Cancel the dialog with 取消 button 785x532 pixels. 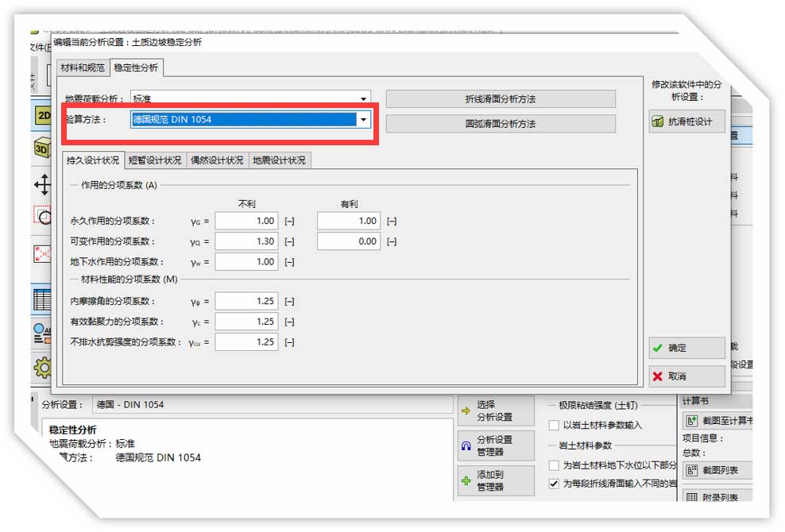tap(686, 376)
